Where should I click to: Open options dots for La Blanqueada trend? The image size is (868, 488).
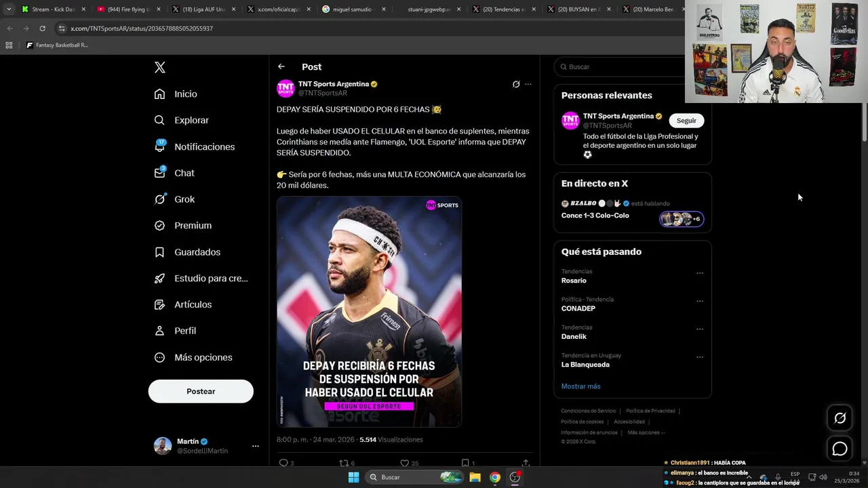click(700, 357)
